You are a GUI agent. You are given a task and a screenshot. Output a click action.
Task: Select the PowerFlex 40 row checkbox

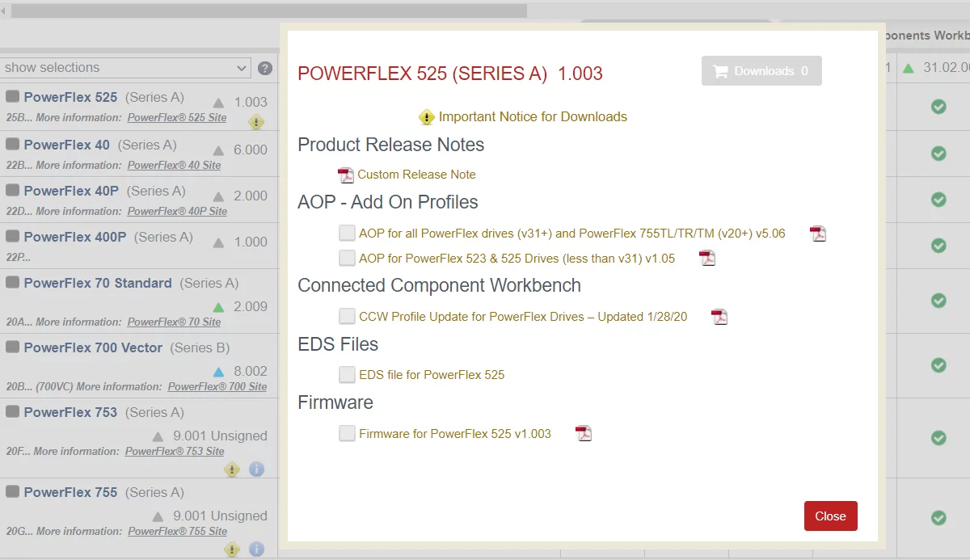pos(13,144)
